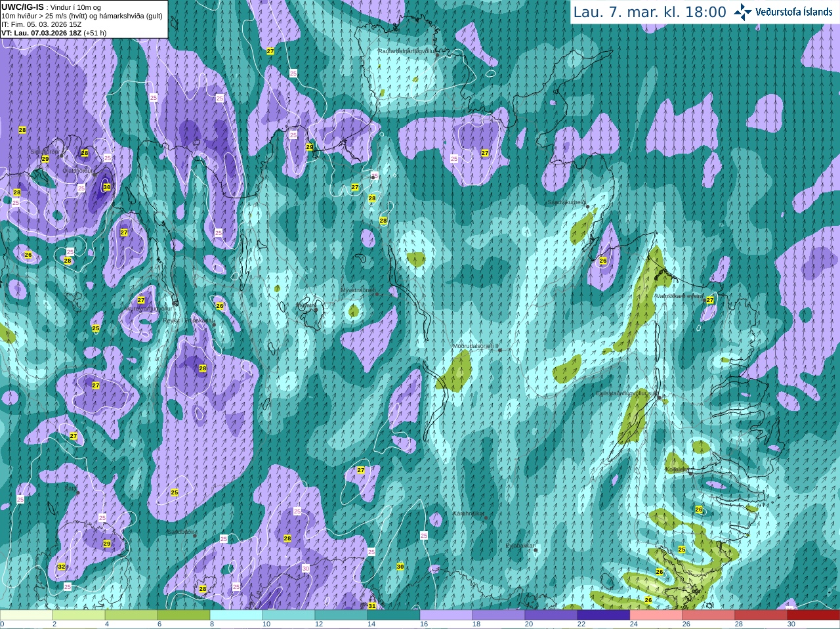
Task: Click the 8–10 m/s pale cyan legend swatch
Action: pyautogui.click(x=236, y=615)
